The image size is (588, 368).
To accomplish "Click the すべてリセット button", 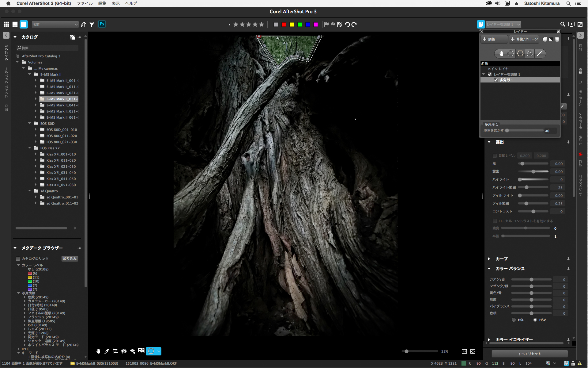I will click(530, 354).
